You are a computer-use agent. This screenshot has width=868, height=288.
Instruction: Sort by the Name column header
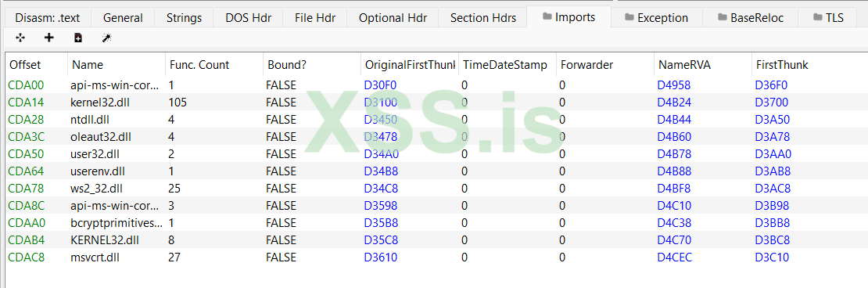point(117,65)
